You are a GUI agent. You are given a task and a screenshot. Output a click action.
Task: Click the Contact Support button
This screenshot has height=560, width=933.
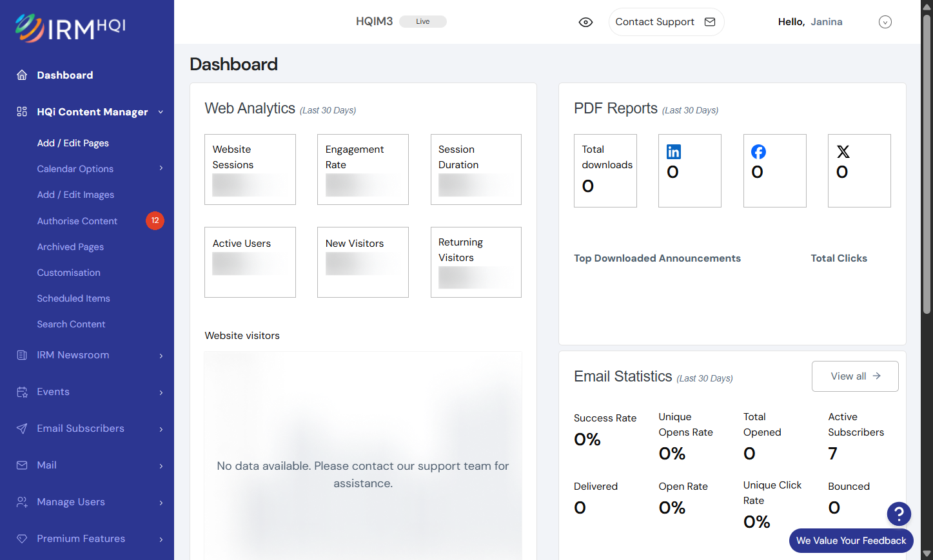click(x=666, y=22)
